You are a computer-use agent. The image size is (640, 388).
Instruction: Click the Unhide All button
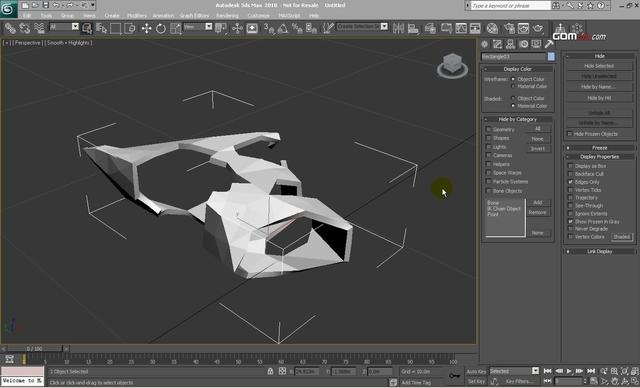(x=599, y=113)
